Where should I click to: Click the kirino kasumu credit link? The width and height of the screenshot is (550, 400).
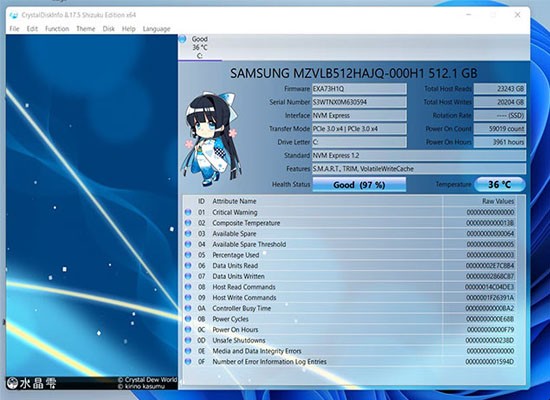pos(141,386)
